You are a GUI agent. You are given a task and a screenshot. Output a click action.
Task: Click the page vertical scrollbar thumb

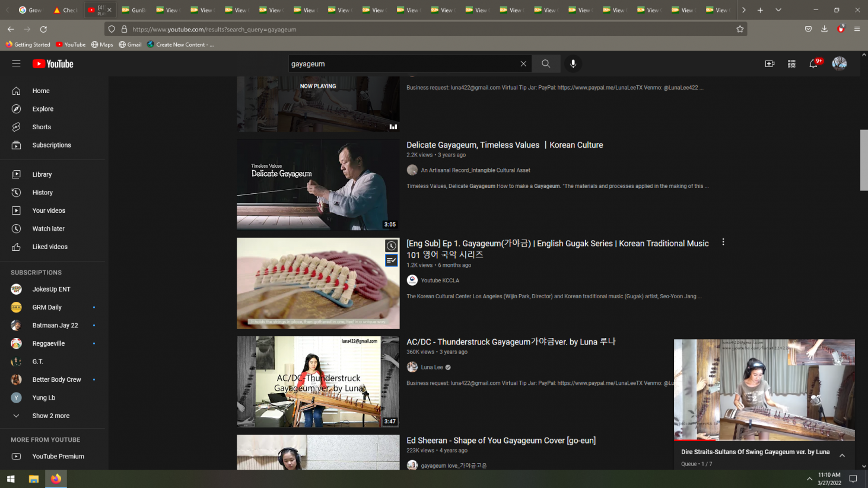click(864, 160)
